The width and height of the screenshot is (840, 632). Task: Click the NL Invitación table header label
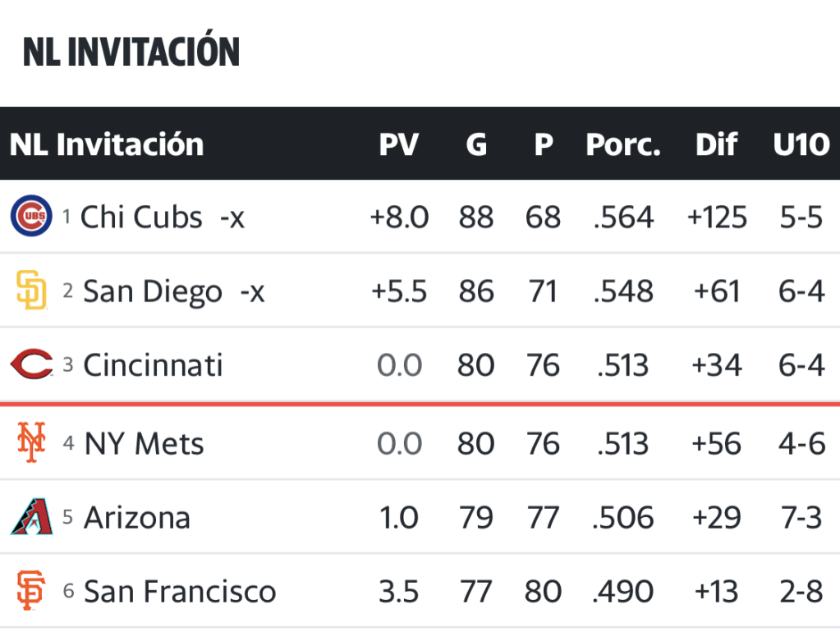107,144
